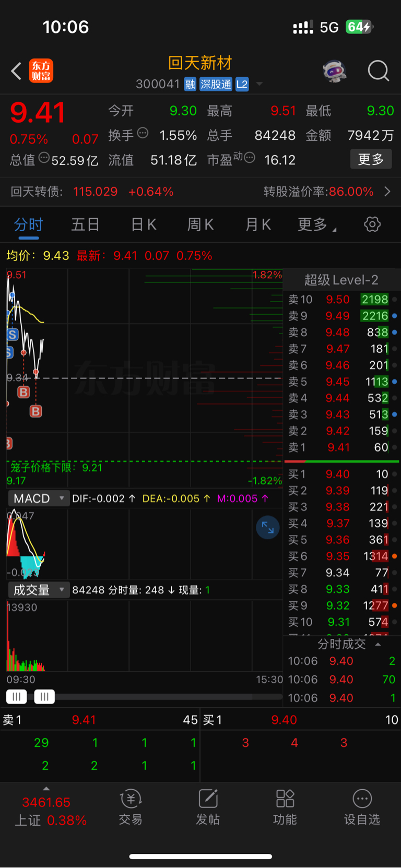Switch to the 日K tab

[144, 225]
